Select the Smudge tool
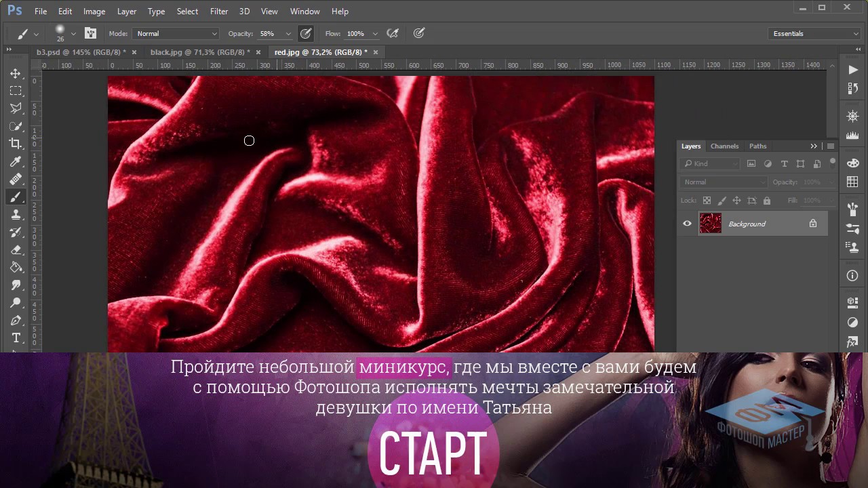Image resolution: width=868 pixels, height=488 pixels. (16, 285)
